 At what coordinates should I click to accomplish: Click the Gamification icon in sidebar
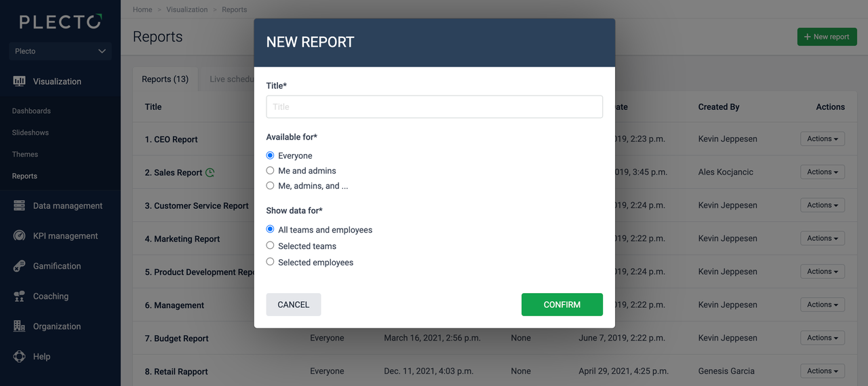tap(19, 266)
